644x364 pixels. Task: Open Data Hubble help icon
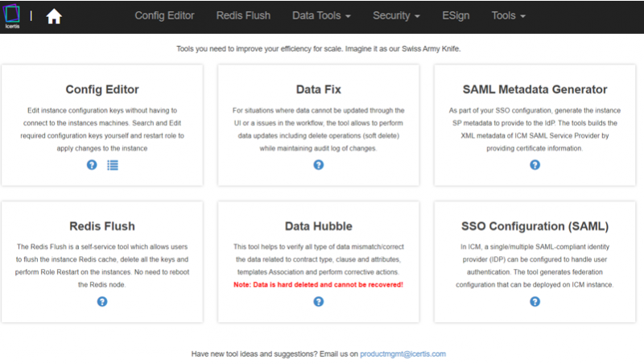click(x=318, y=301)
